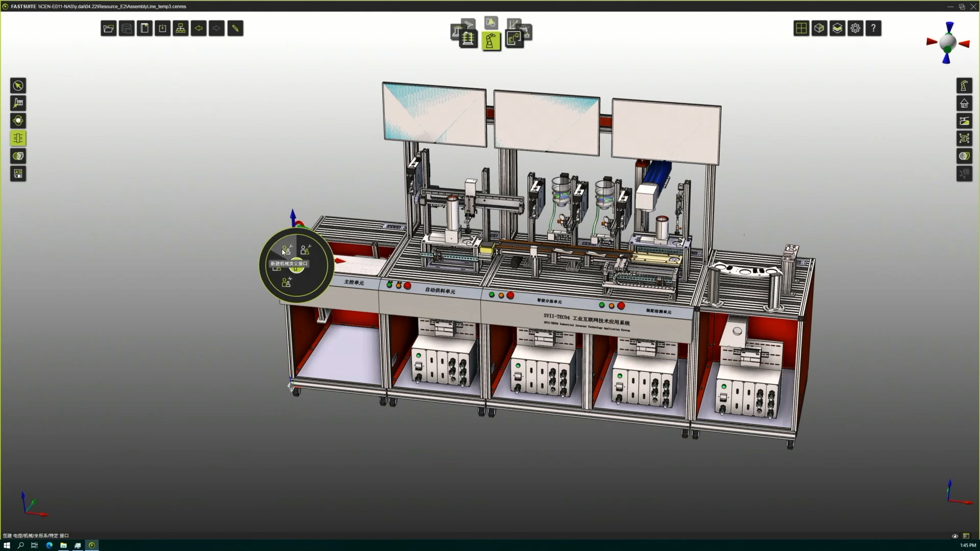Screen dimensions: 980x551
Task: Toggle the four-pane grid view layout
Action: (801, 29)
